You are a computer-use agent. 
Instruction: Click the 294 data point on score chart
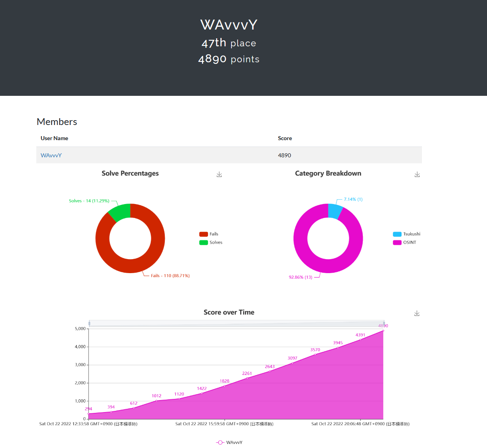(x=89, y=414)
